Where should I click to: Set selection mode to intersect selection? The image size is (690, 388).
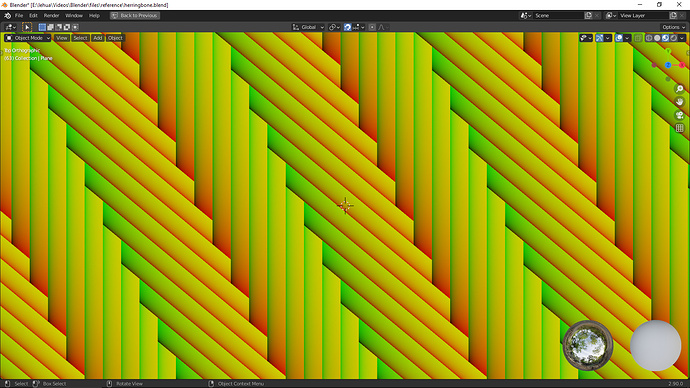[x=76, y=27]
